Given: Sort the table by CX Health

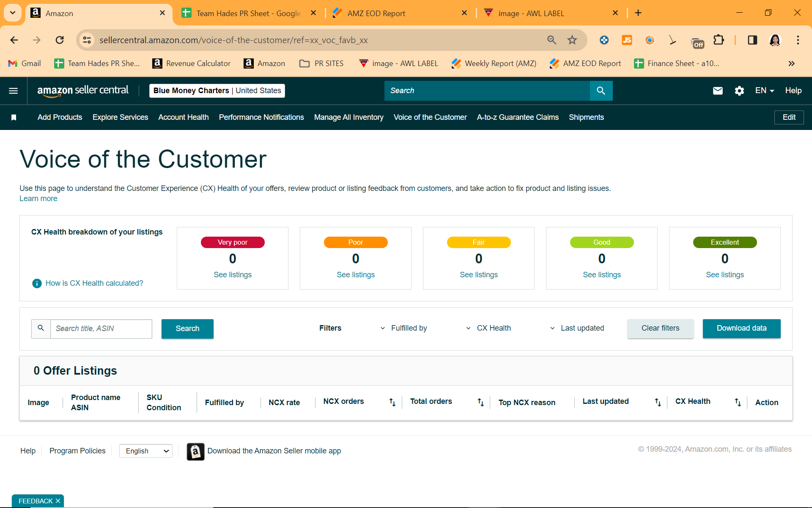Looking at the screenshot, I should [x=738, y=402].
